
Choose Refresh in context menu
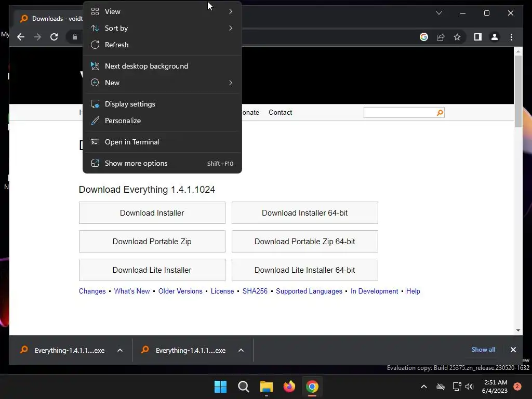162,45
